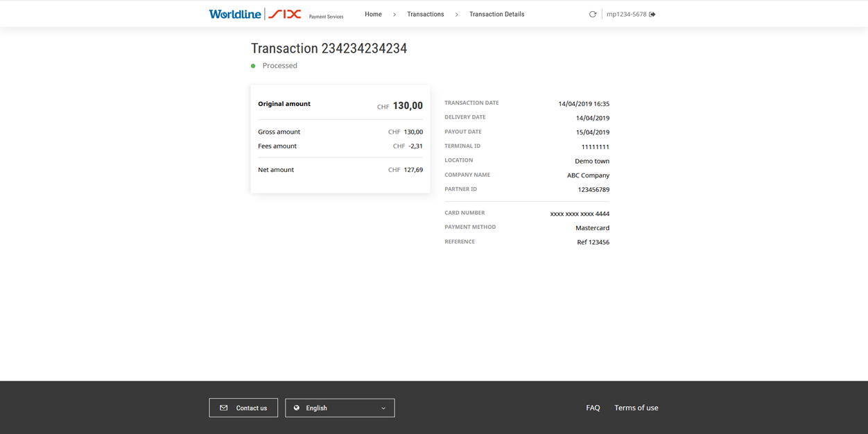Click the breadcrumb chevron after Home
Image resolution: width=868 pixels, height=434 pixels.
point(394,15)
